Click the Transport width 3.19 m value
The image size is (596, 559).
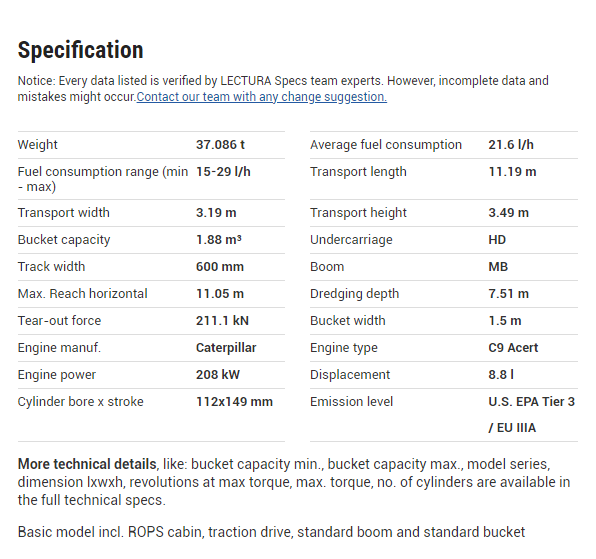216,213
